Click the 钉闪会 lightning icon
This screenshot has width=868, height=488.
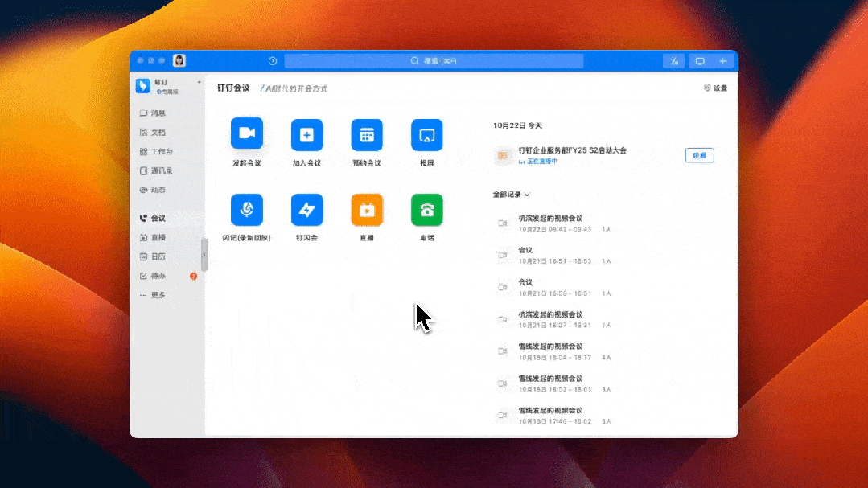coord(306,209)
